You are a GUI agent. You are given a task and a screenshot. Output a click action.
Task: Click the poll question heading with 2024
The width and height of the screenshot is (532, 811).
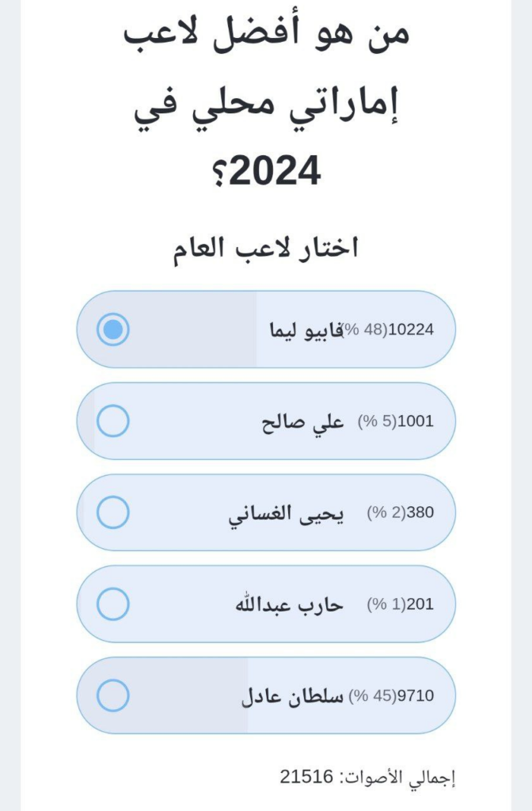tap(266, 103)
